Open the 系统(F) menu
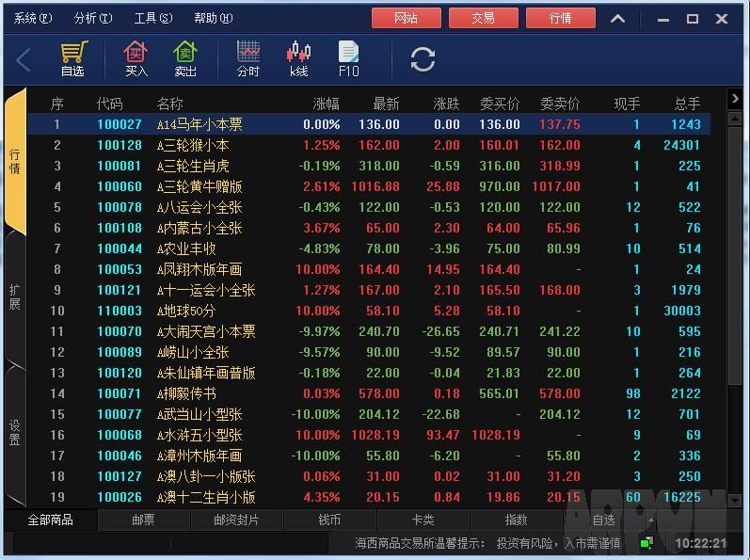The width and height of the screenshot is (750, 560). coord(33,18)
